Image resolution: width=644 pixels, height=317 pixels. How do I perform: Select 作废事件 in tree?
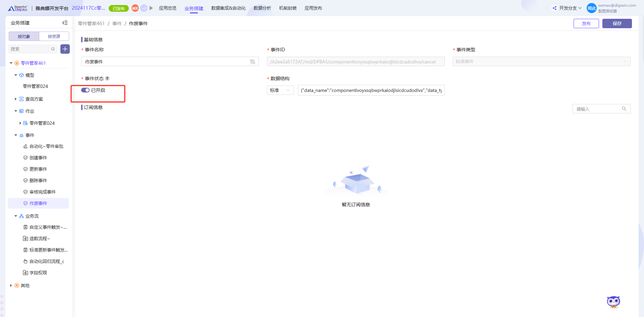38,203
